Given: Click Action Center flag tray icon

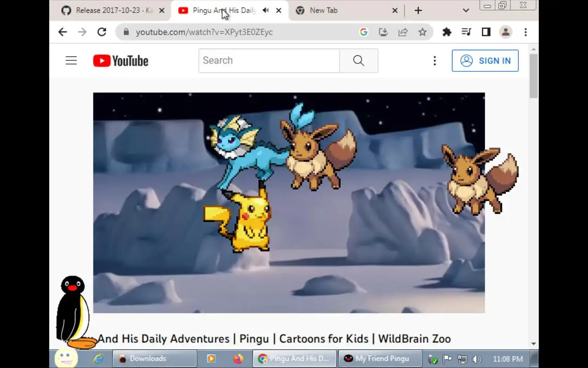Looking at the screenshot, I should tap(447, 359).
